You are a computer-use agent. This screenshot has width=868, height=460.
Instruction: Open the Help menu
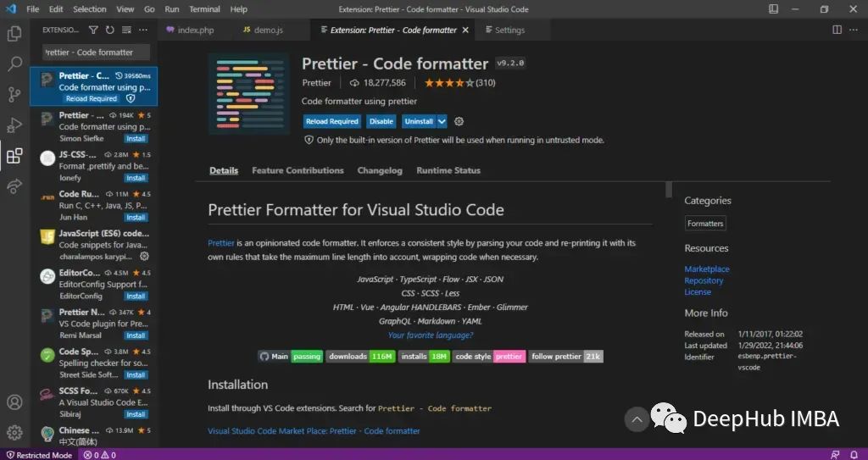coord(238,8)
